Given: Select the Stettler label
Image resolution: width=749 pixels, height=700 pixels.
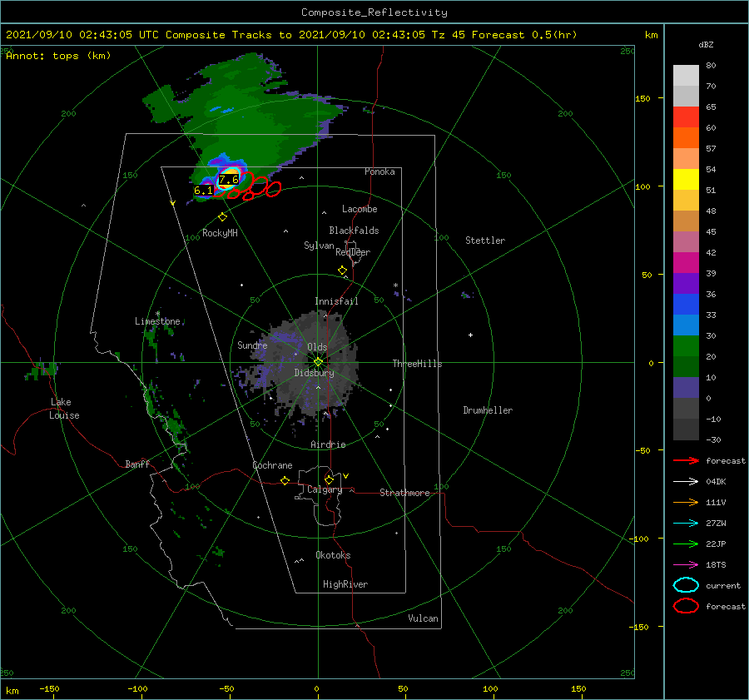Looking at the screenshot, I should point(485,241).
